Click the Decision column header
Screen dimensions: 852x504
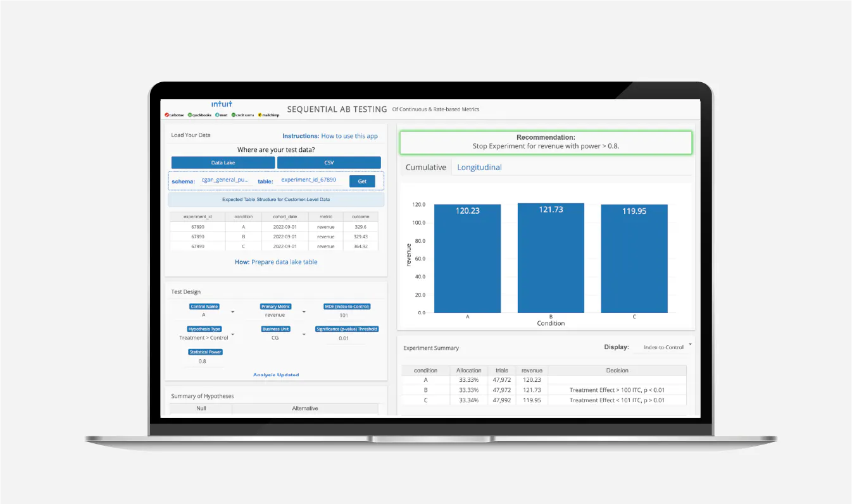(617, 371)
